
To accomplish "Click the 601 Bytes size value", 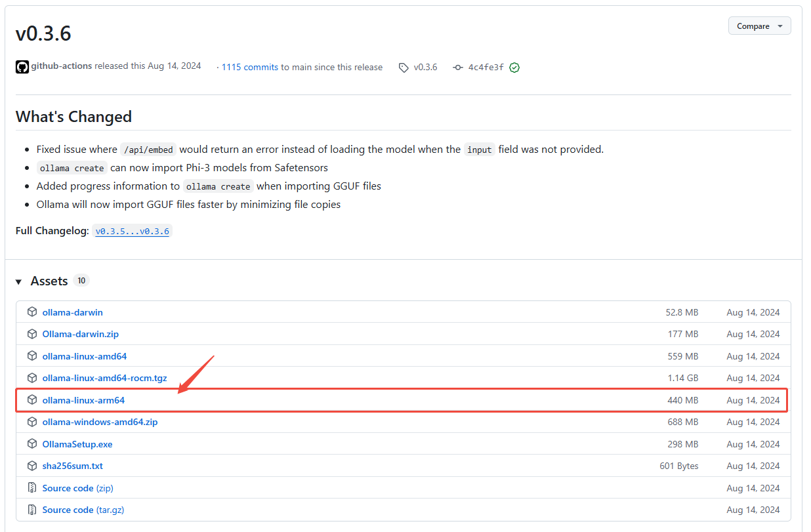I will 679,466.
